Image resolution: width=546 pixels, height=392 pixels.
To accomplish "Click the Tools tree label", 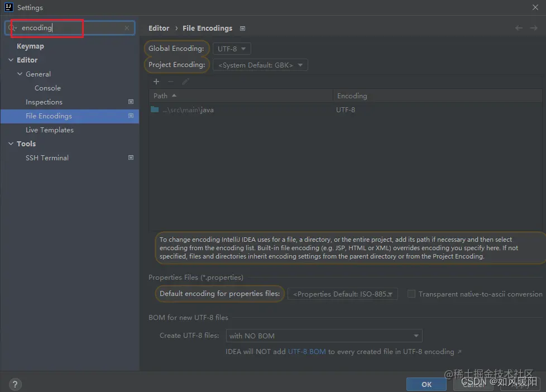I will tap(26, 144).
